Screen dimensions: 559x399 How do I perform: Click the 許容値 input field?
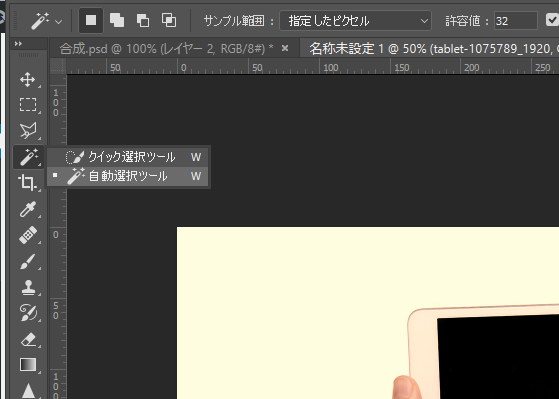[x=516, y=21]
